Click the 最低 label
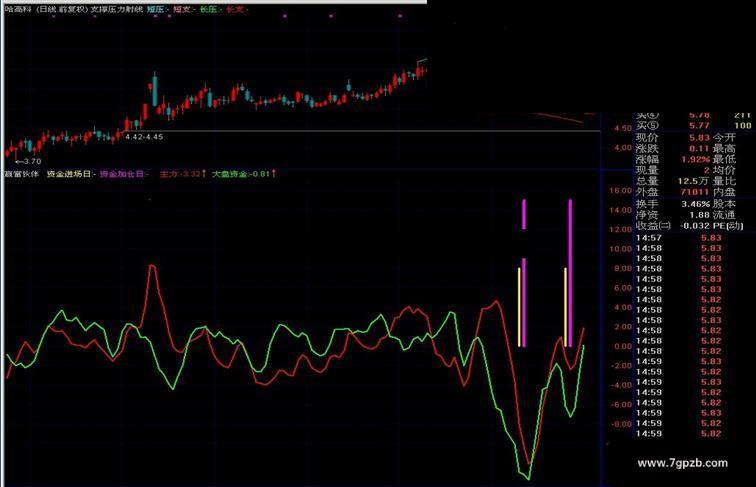Image resolution: width=756 pixels, height=487 pixels. pyautogui.click(x=724, y=159)
